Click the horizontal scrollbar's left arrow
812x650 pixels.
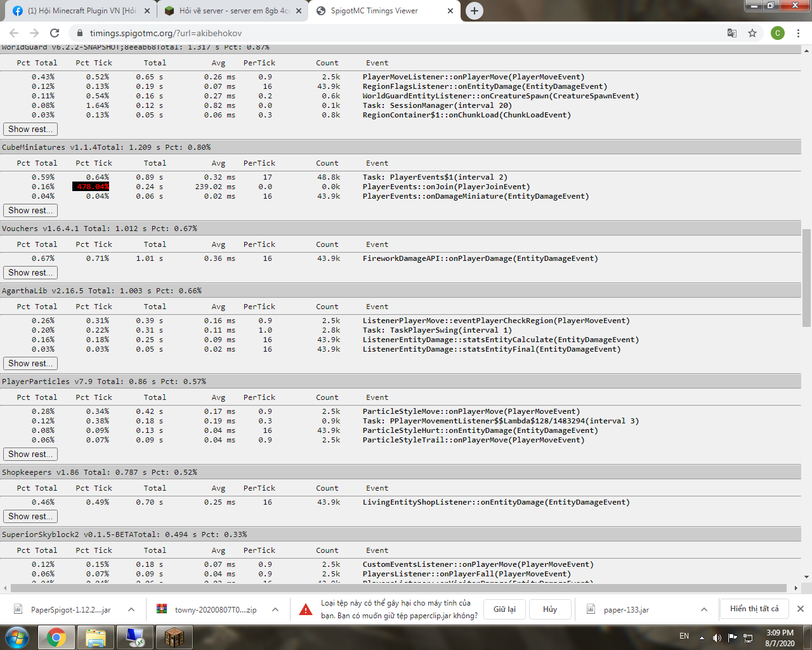pyautogui.click(x=5, y=588)
